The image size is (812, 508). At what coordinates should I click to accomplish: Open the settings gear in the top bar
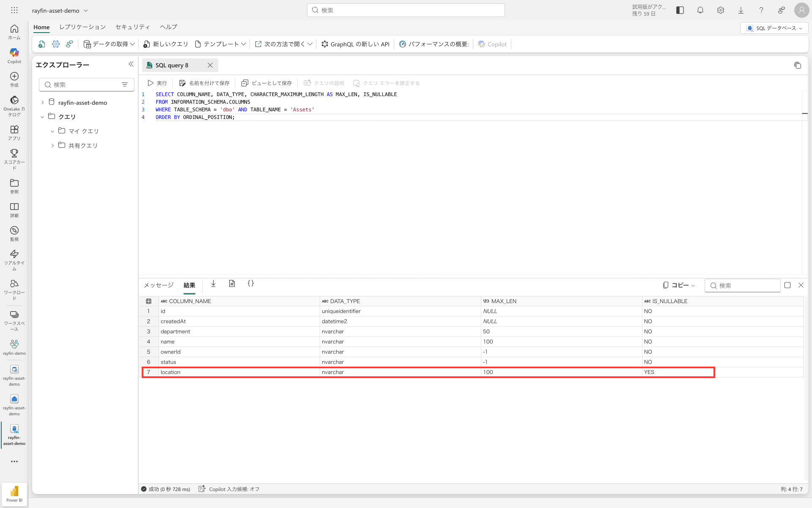tap(721, 10)
